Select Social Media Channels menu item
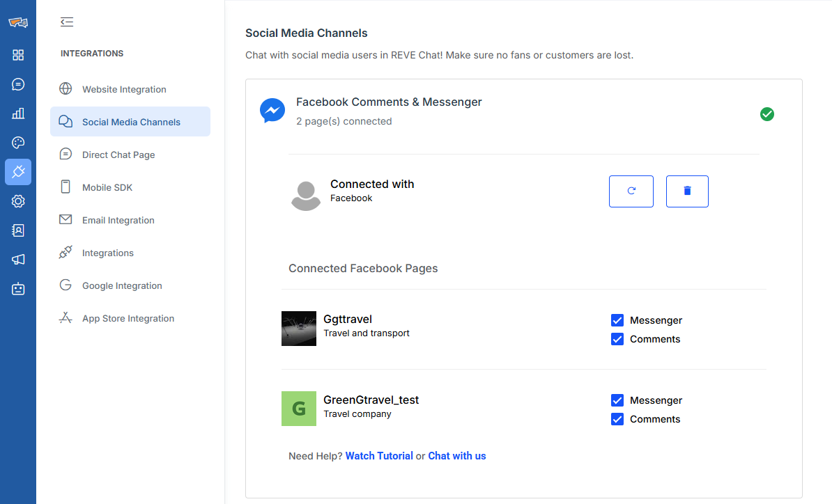 click(130, 122)
